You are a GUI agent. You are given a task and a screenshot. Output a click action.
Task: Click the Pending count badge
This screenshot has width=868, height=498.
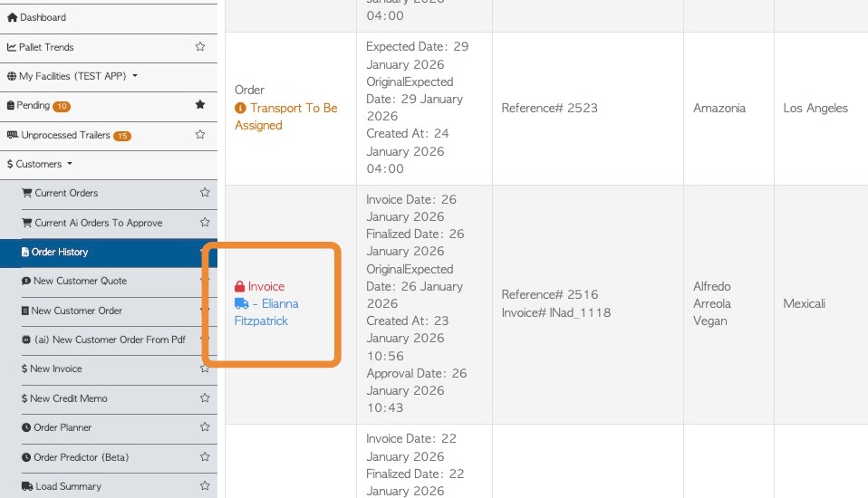62,106
